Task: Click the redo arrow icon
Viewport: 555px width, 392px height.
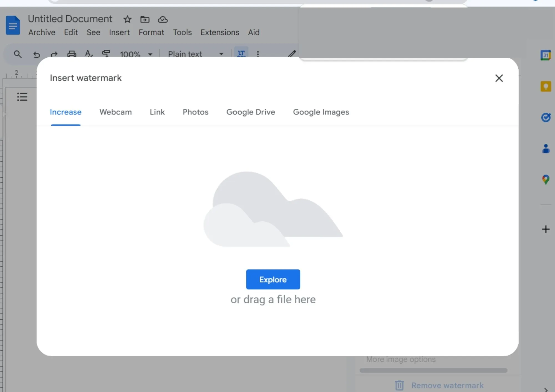Action: [54, 54]
